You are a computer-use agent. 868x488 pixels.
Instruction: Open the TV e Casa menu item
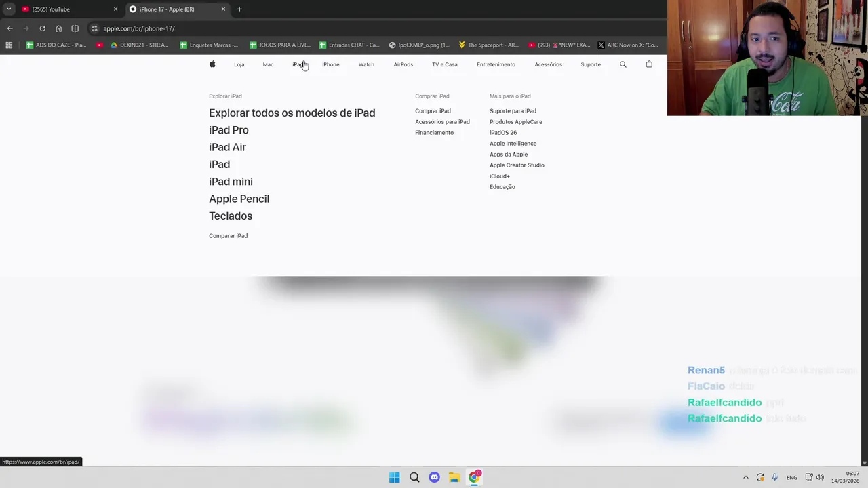445,64
